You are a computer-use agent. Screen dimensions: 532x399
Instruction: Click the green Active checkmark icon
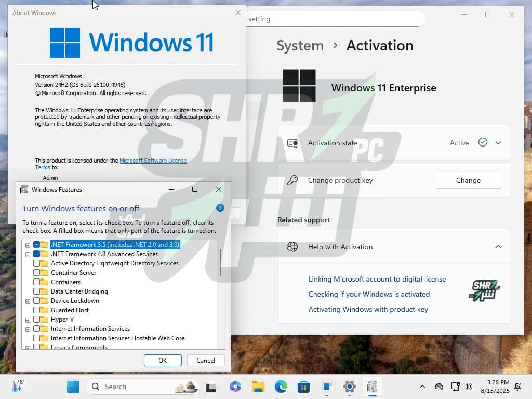coord(483,142)
